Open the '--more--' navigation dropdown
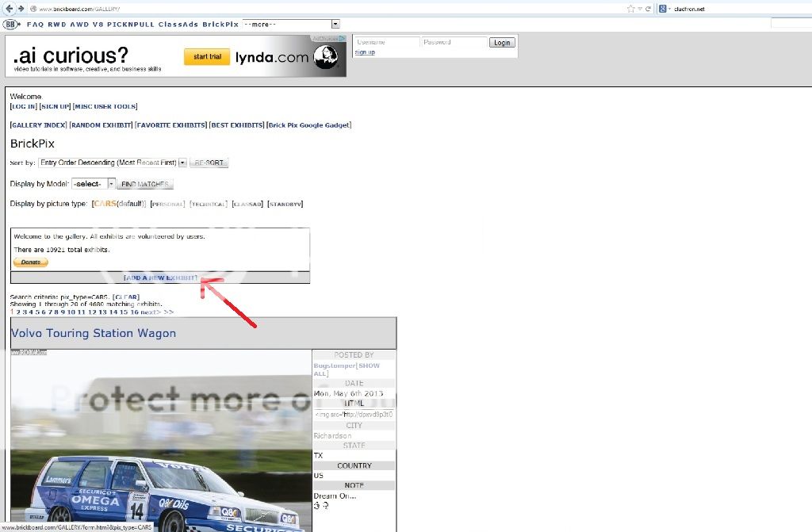 click(x=291, y=25)
